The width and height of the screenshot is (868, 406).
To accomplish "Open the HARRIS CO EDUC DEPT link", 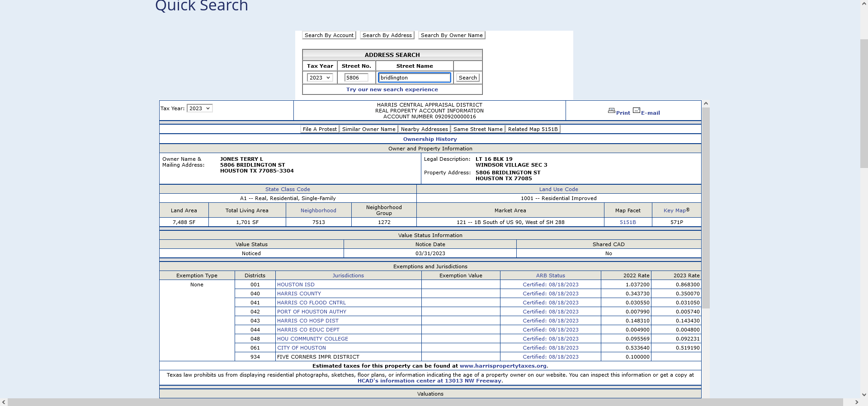I will pos(308,330).
